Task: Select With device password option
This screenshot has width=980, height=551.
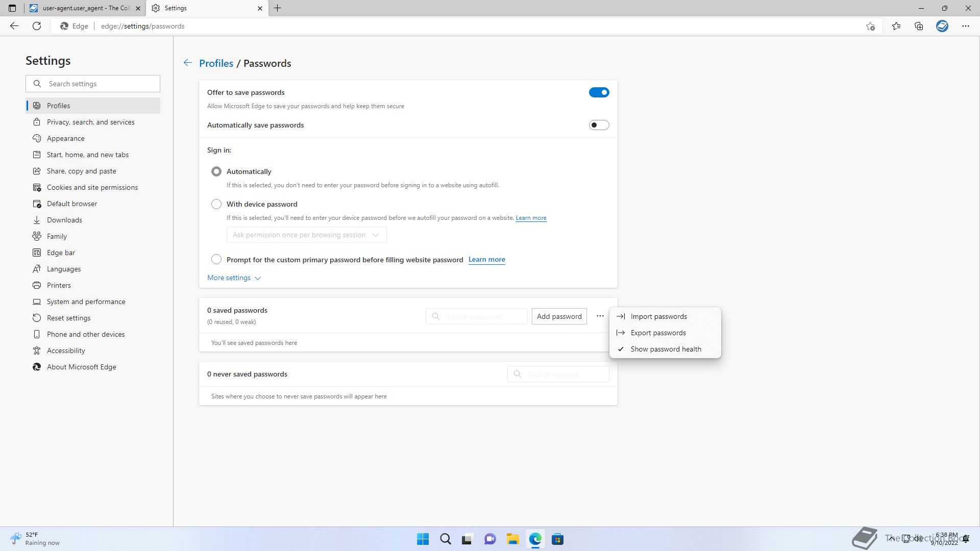Action: click(x=216, y=204)
